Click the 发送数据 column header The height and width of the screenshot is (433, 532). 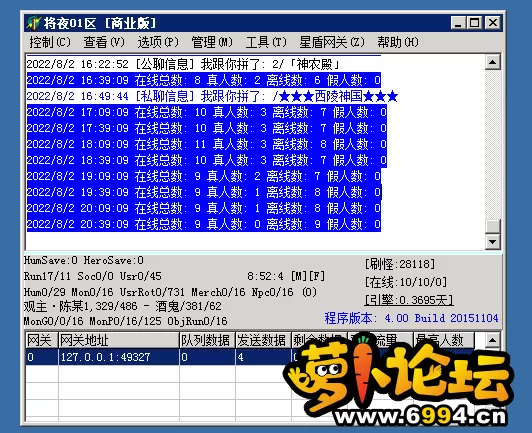(263, 340)
